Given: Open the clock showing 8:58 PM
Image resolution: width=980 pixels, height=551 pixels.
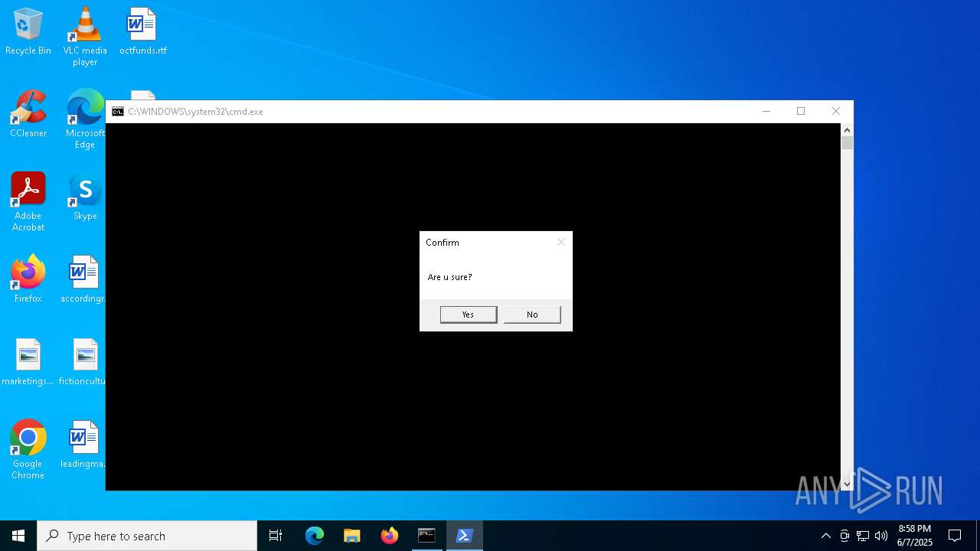Looking at the screenshot, I should tap(915, 536).
